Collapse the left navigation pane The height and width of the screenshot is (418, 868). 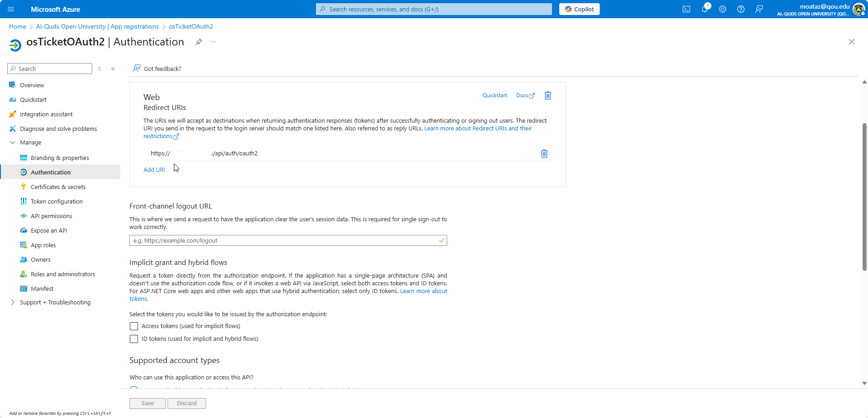[113, 69]
